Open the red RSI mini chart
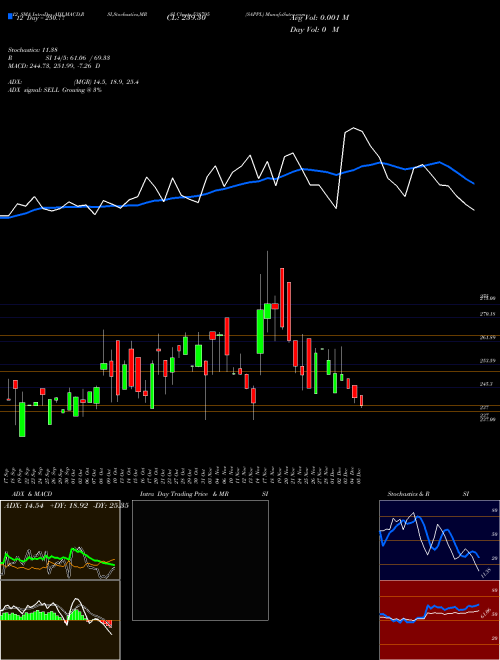This screenshot has width=500, height=660. 439,620
